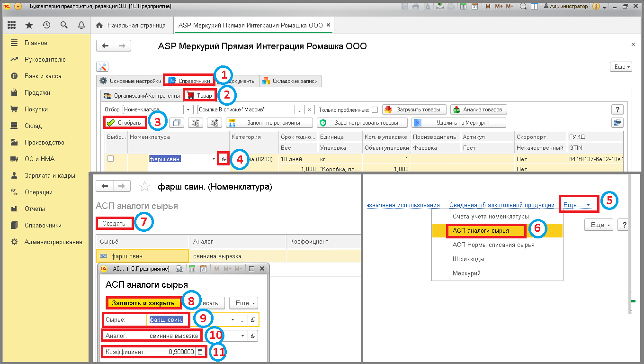This screenshot has width=644, height=364.
Task: Open the info icon in the title bar
Action: point(596,7)
